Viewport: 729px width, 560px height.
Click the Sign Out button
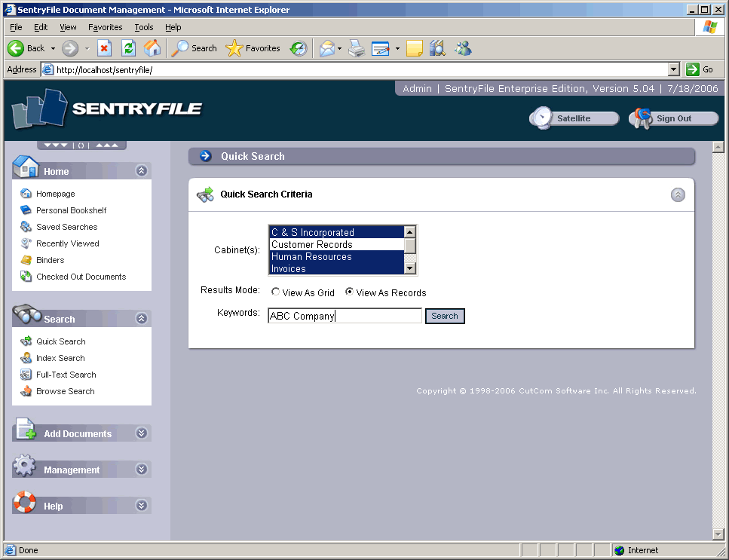coord(673,118)
